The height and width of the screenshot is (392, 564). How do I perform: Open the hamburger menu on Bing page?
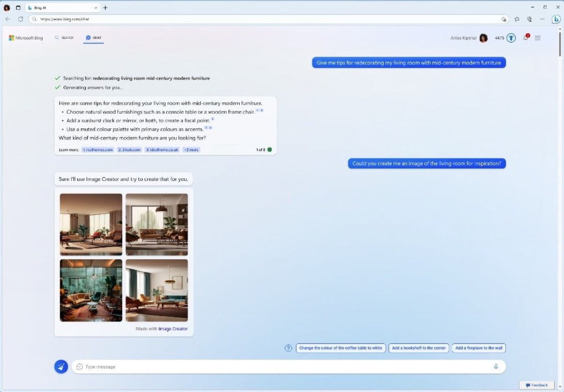538,38
